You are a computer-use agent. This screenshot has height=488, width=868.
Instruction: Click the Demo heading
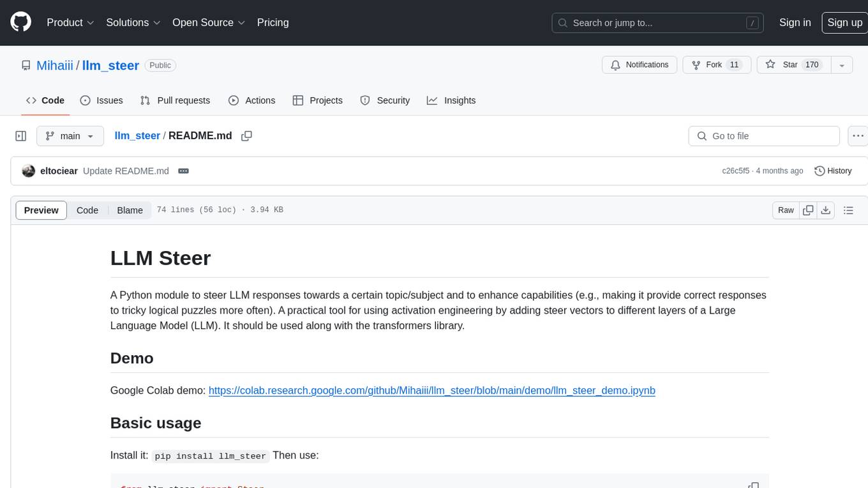point(132,358)
